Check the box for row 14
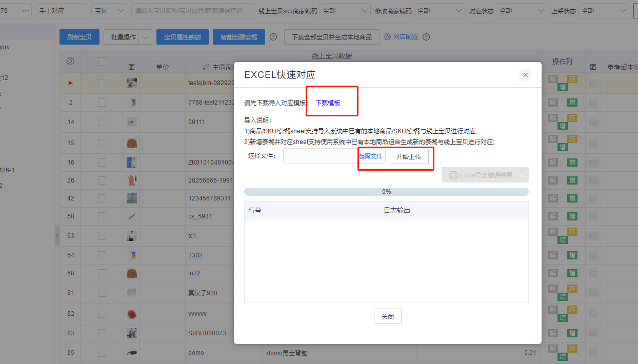This screenshot has height=364, width=638. pos(102,122)
